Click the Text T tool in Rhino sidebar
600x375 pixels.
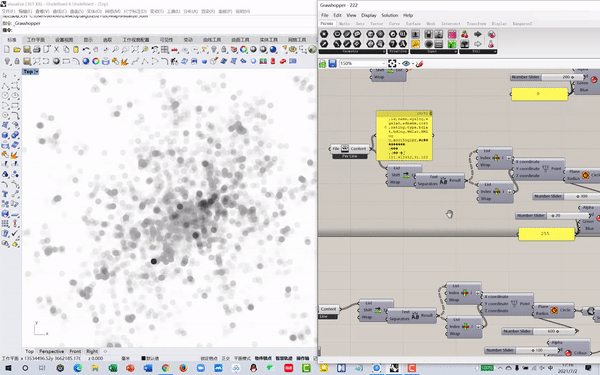click(x=5, y=194)
